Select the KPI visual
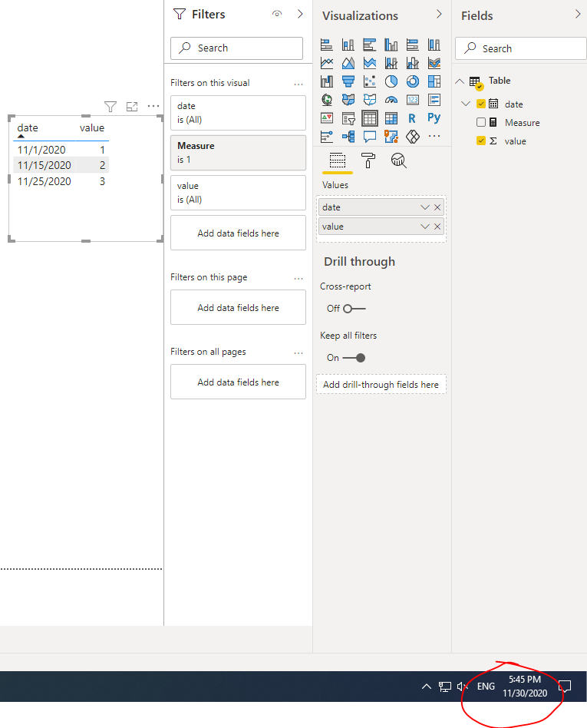Viewport: 587px width, 728px height. coord(327,118)
